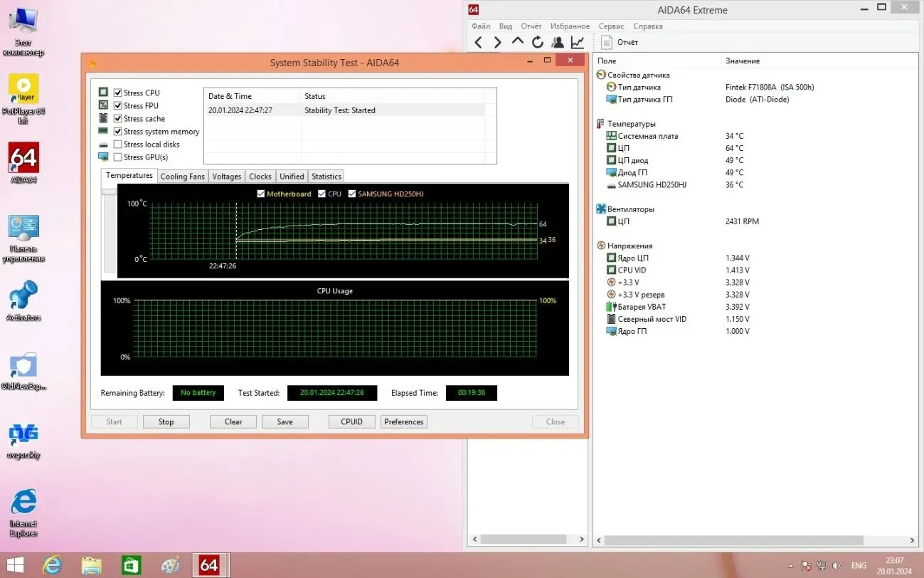Click the graph/chart icon in AIDA64 toolbar
924x578 pixels.
pyautogui.click(x=578, y=42)
